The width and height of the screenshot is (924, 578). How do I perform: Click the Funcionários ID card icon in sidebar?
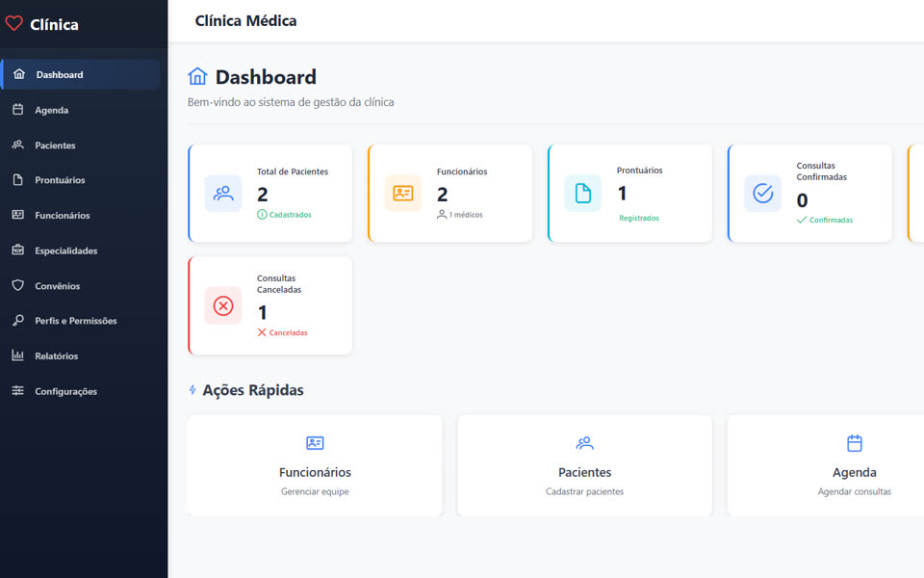click(x=18, y=215)
